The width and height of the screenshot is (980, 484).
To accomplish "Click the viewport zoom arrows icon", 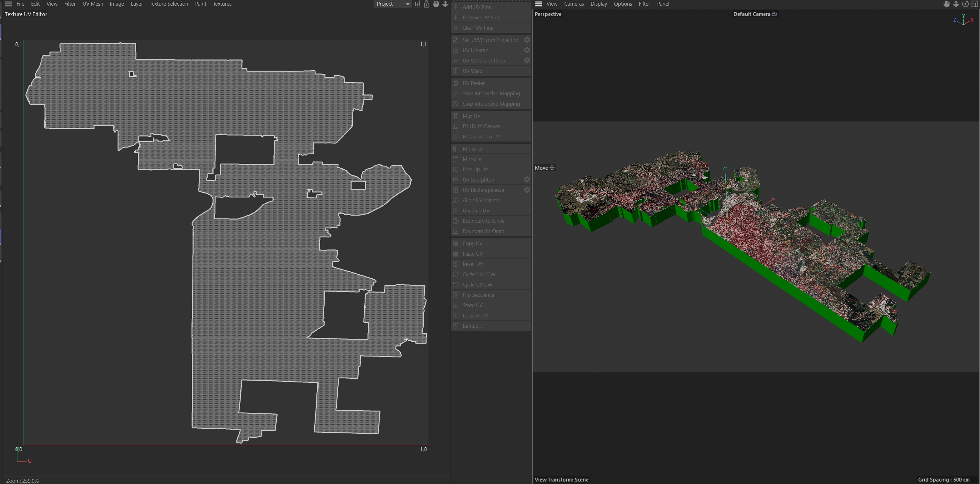I will click(x=956, y=4).
